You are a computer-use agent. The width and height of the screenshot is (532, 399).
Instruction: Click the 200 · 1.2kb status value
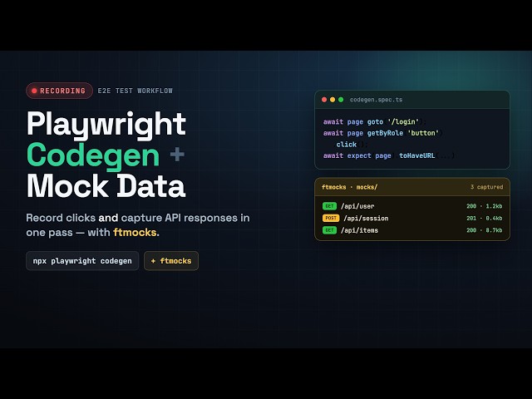point(484,206)
